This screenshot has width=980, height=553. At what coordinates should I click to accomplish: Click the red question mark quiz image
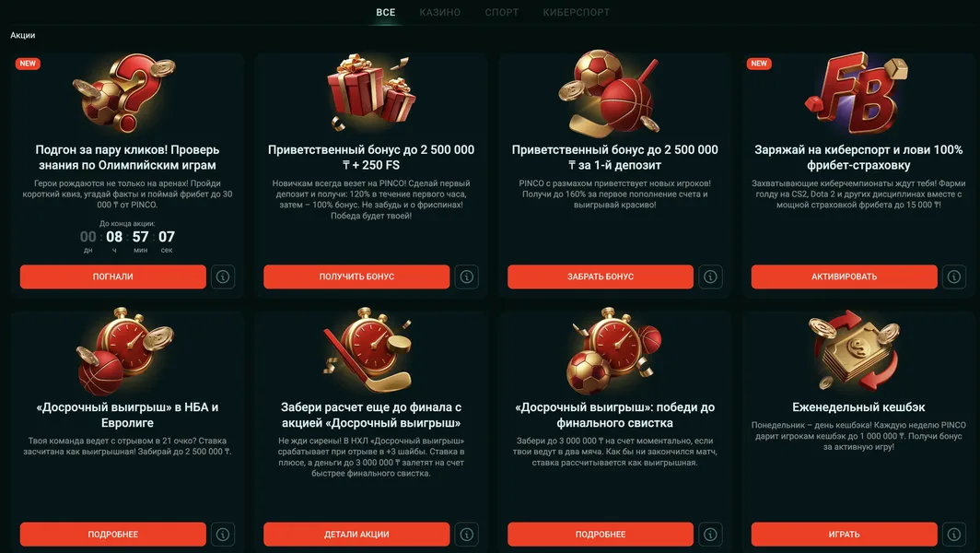125,92
